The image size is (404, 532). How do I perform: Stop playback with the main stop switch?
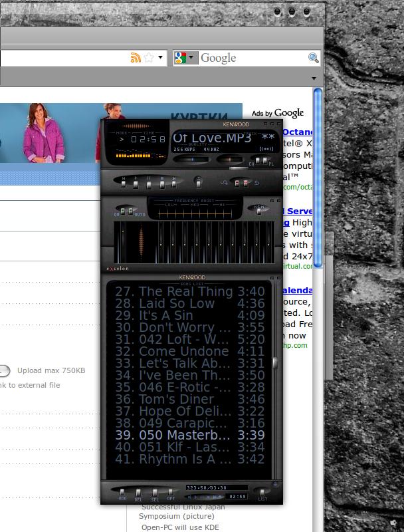(x=162, y=184)
